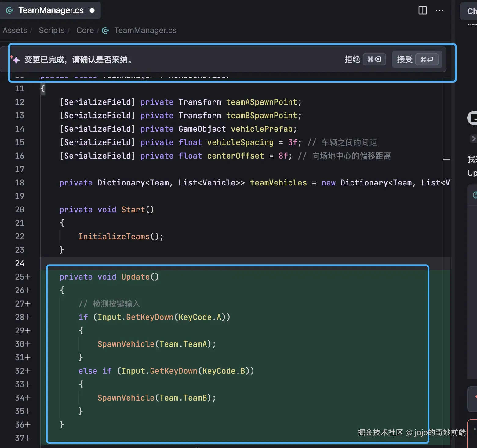Place cursor on teamASpawnPoint field name
The width and height of the screenshot is (477, 448).
coord(262,102)
